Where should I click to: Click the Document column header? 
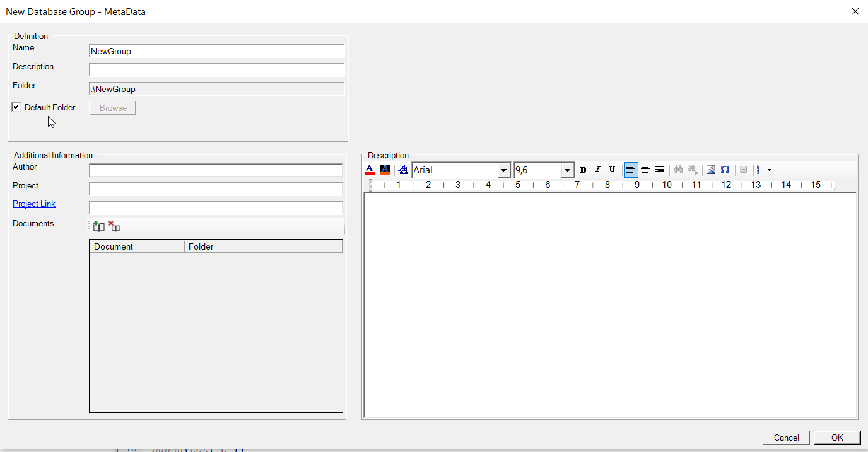point(137,246)
